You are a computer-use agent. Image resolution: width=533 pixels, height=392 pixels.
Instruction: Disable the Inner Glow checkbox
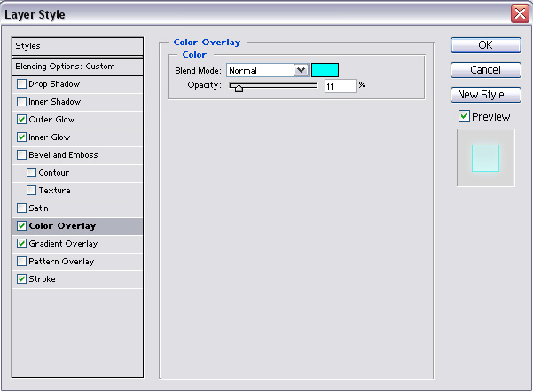[x=21, y=137]
